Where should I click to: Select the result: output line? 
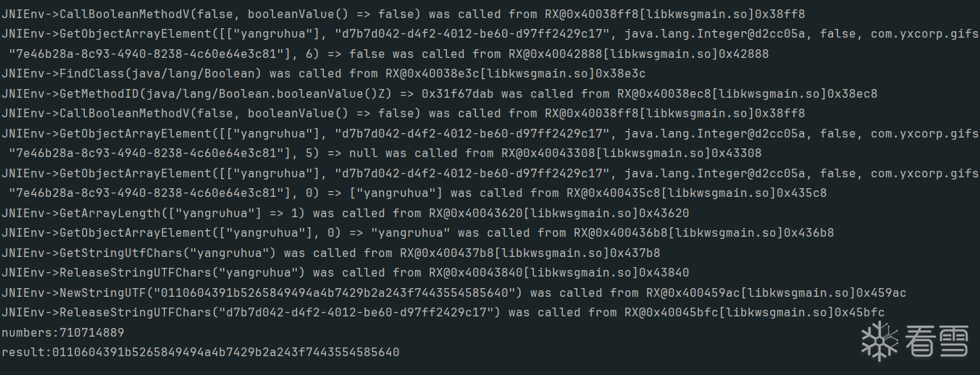point(201,353)
